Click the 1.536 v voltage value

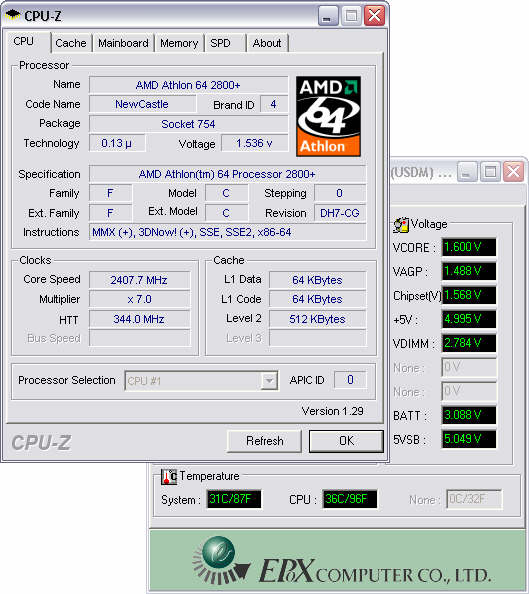[254, 143]
